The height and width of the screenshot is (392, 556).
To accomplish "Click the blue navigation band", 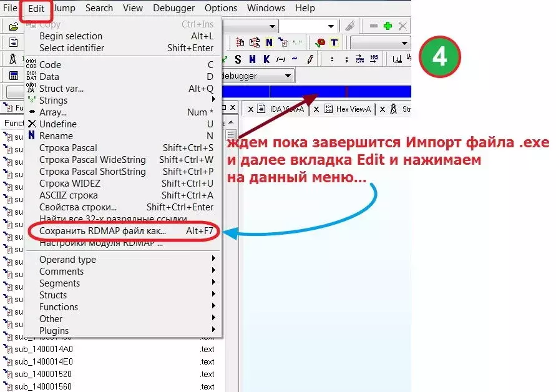I will 316,91.
